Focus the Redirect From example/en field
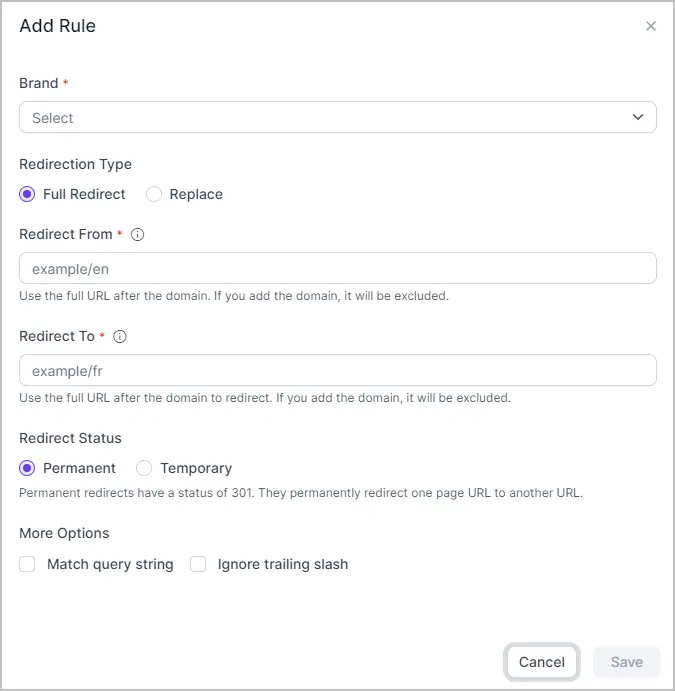 (x=338, y=268)
